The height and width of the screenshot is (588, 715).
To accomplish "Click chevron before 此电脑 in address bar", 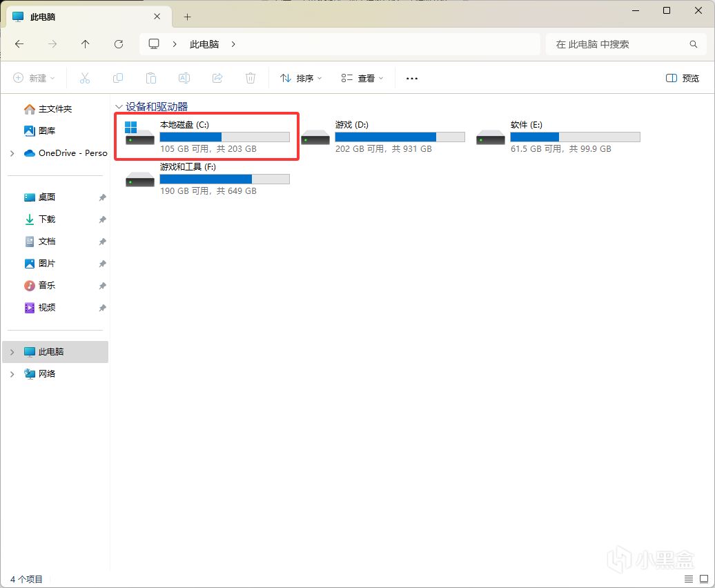I will click(x=175, y=44).
